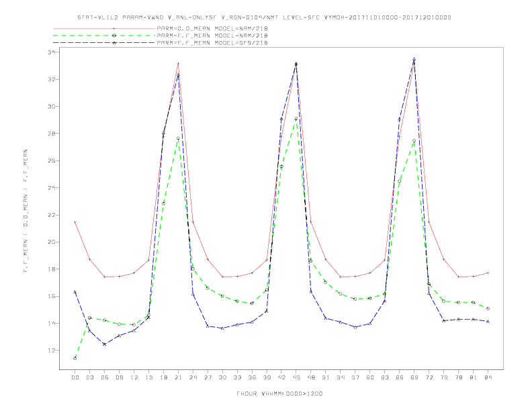Click x-axis tick label 33
The image size is (532, 411).
[x=237, y=377]
